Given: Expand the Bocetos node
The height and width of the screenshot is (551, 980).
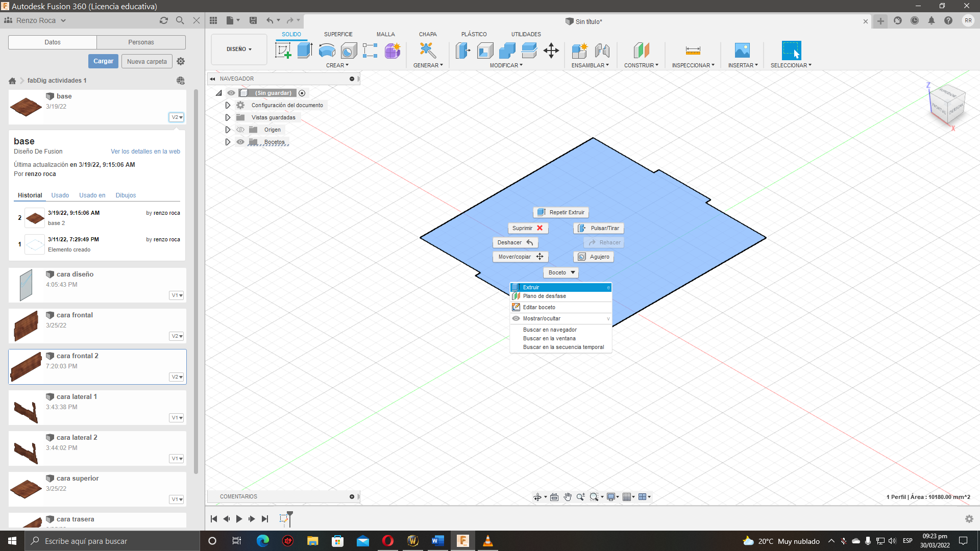Looking at the screenshot, I should point(228,142).
